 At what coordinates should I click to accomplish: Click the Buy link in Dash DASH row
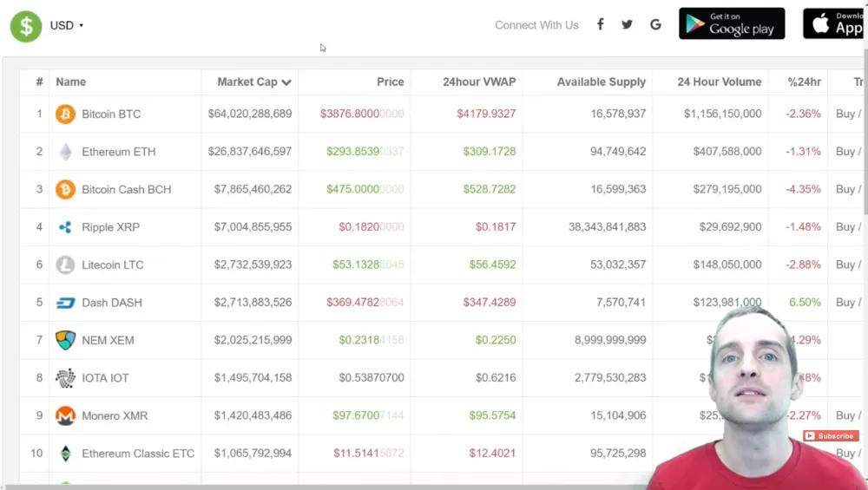(845, 303)
